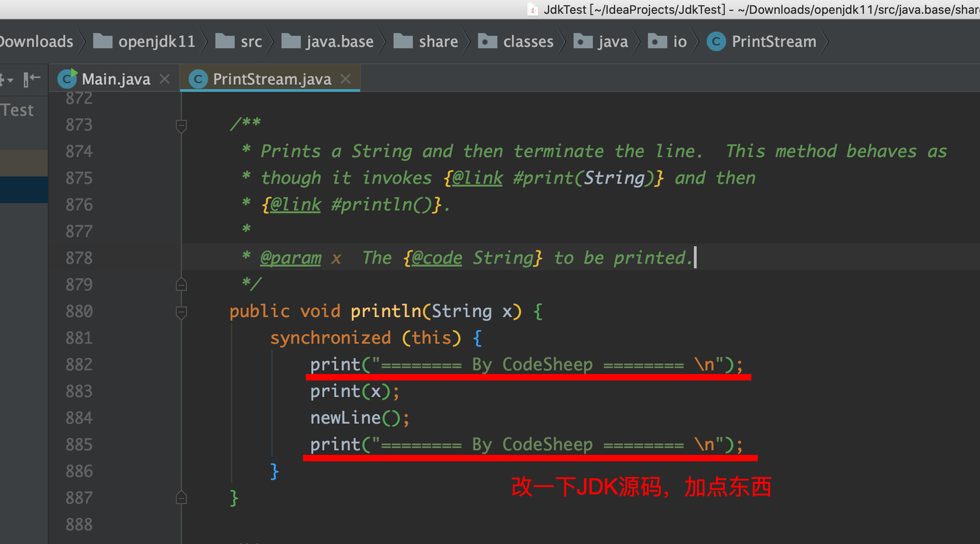Image resolution: width=980 pixels, height=544 pixels.
Task: Click the hide project panel icon
Action: point(32,79)
